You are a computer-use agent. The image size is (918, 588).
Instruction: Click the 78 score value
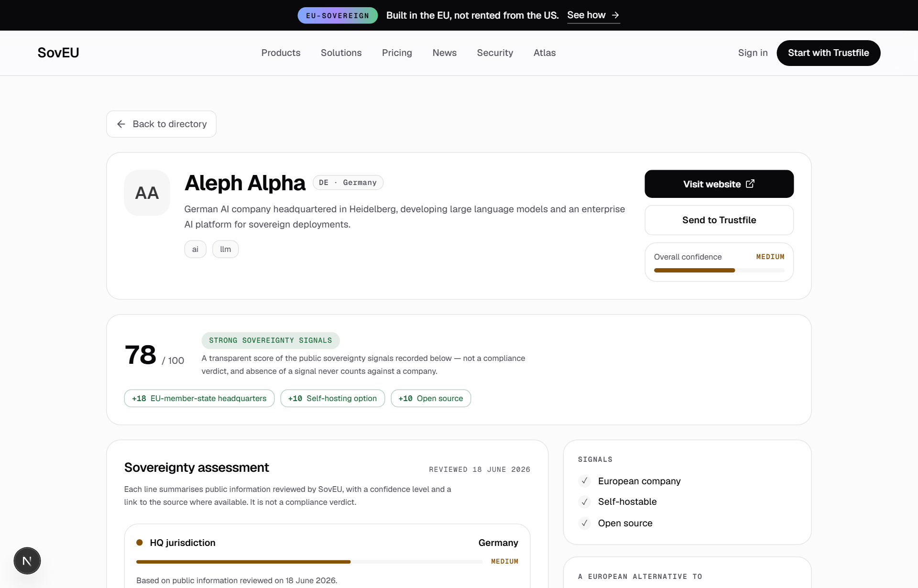tap(140, 355)
